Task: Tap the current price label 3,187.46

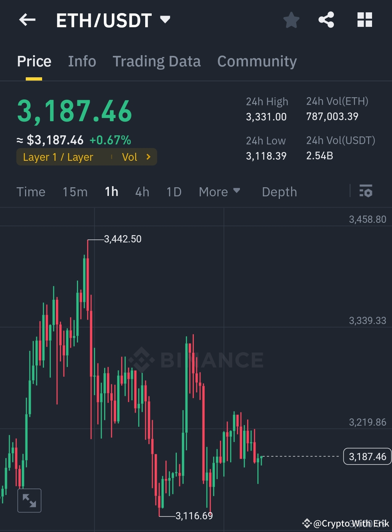Action: pyautogui.click(x=367, y=457)
